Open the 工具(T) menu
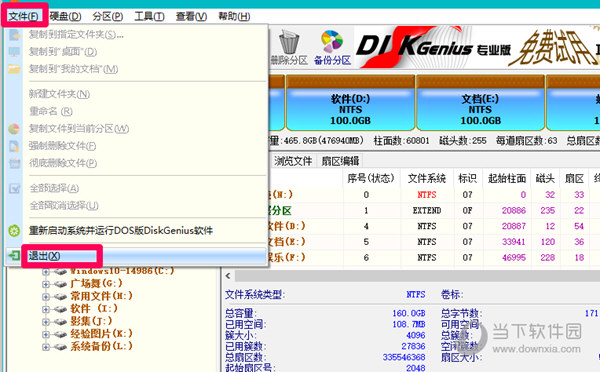This screenshot has height=372, width=600. 149,16
